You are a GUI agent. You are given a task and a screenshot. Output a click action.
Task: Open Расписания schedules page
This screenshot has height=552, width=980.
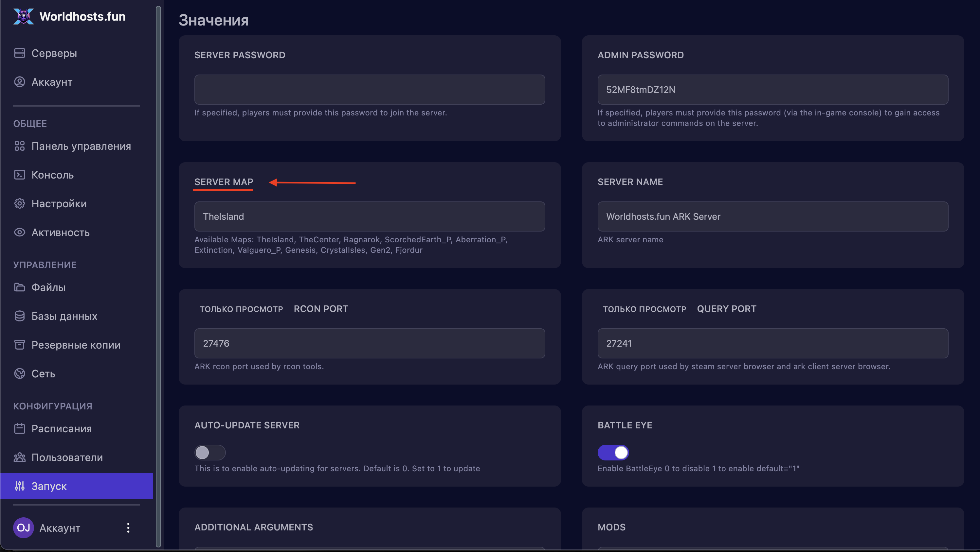pyautogui.click(x=62, y=428)
